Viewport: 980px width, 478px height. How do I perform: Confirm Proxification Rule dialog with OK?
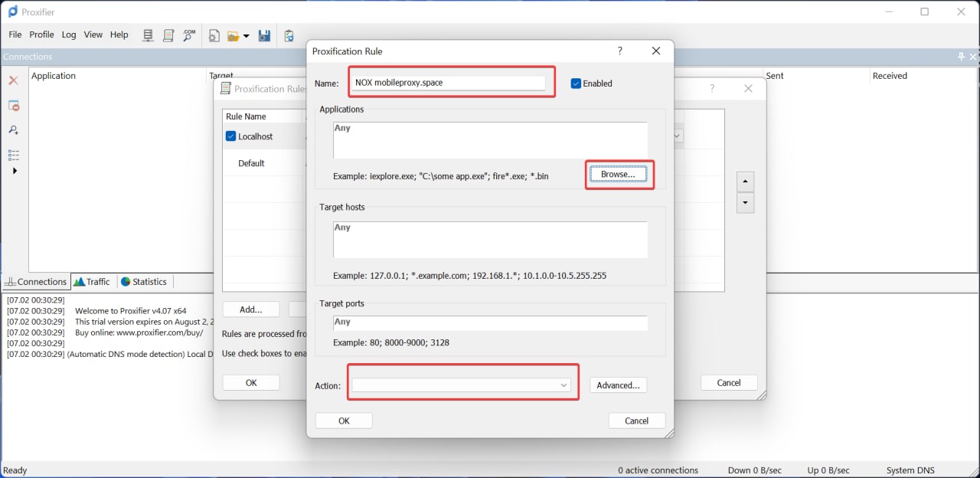(x=344, y=421)
